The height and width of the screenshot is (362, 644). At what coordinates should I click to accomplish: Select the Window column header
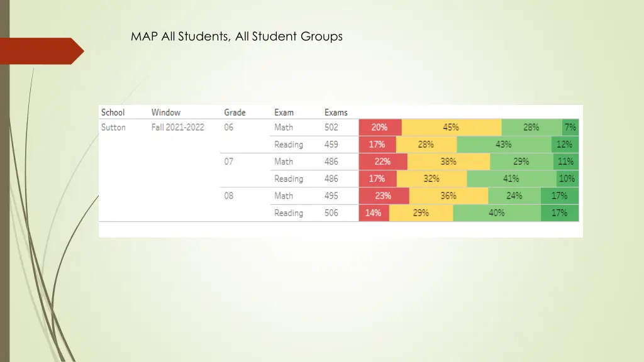pos(166,112)
